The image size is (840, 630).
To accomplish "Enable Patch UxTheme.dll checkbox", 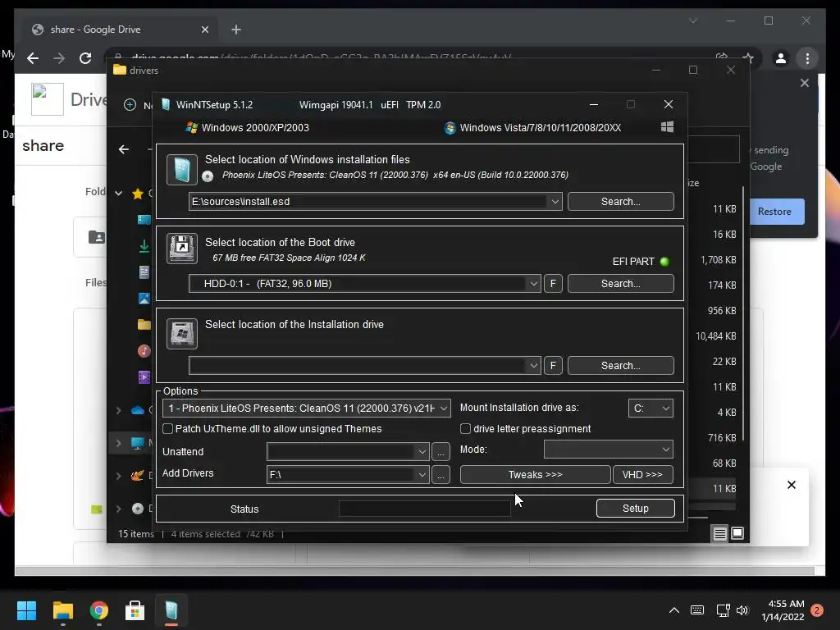I will [x=167, y=428].
